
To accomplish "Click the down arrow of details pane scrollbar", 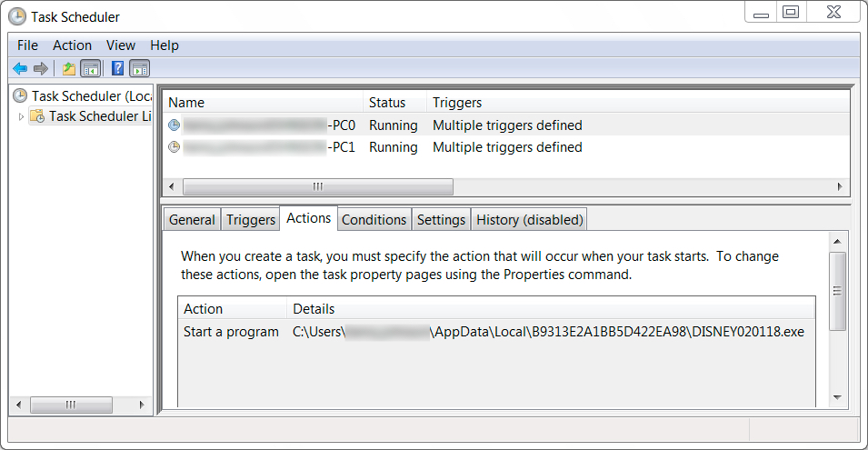I will (x=837, y=397).
